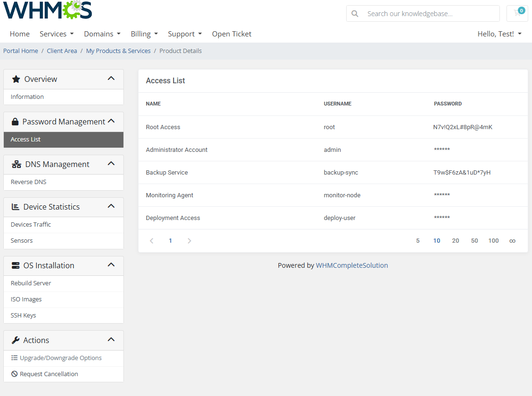Collapse the Actions panel chevron
The height and width of the screenshot is (396, 532).
pos(111,339)
